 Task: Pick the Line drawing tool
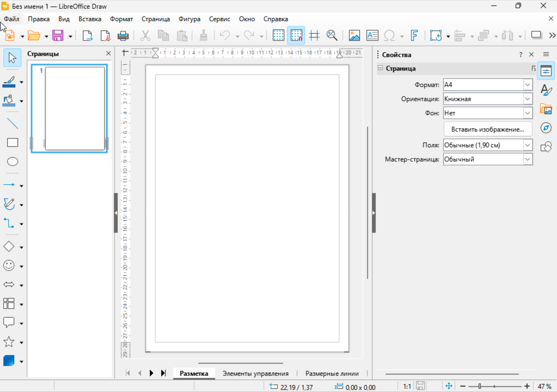(12, 124)
